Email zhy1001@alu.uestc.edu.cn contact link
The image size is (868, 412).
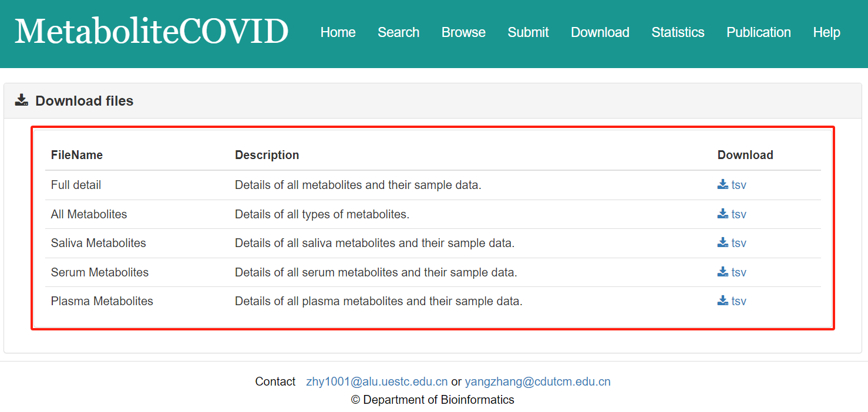[x=377, y=381]
